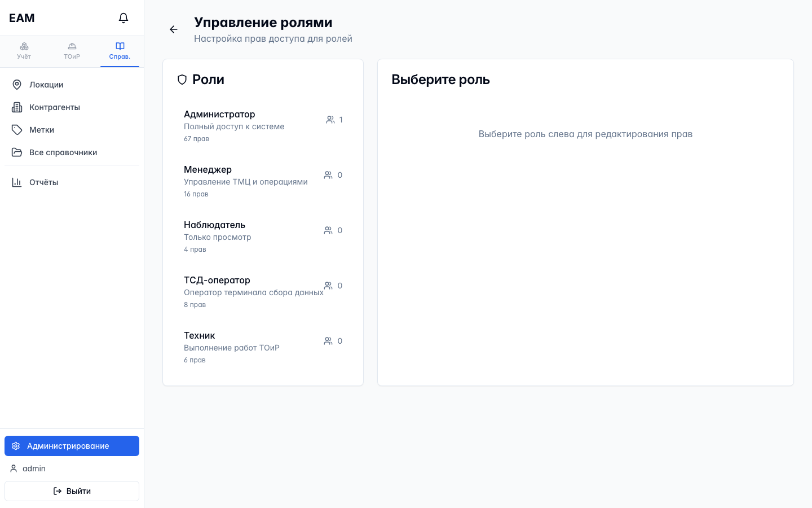Screen dimensions: 812x508
Task: Select the Наблюдатель role
Action: pos(263,237)
